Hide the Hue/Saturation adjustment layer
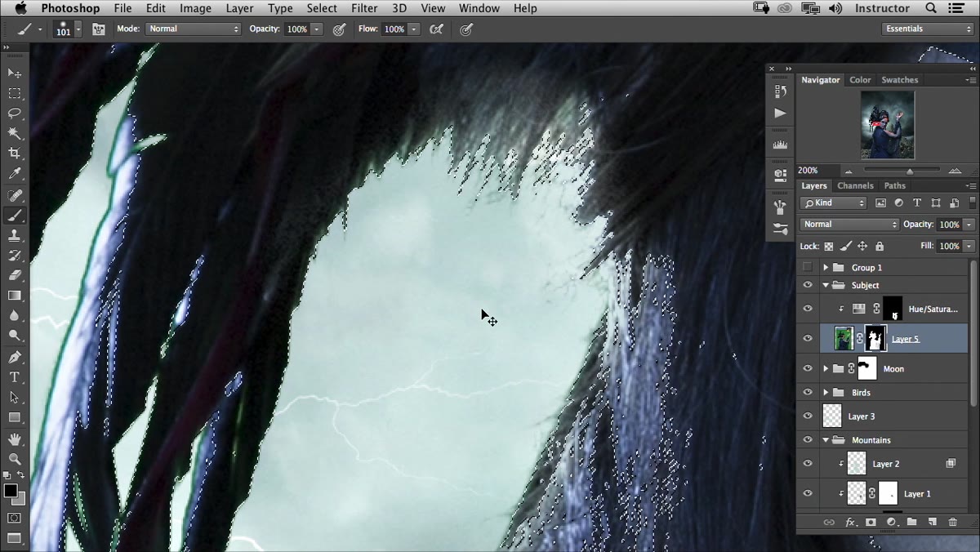Image resolution: width=980 pixels, height=552 pixels. [x=808, y=309]
